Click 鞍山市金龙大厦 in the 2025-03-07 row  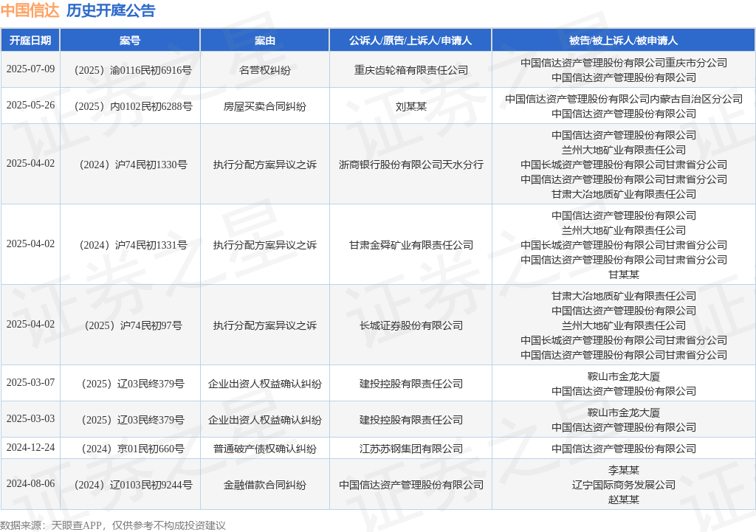pyautogui.click(x=623, y=376)
